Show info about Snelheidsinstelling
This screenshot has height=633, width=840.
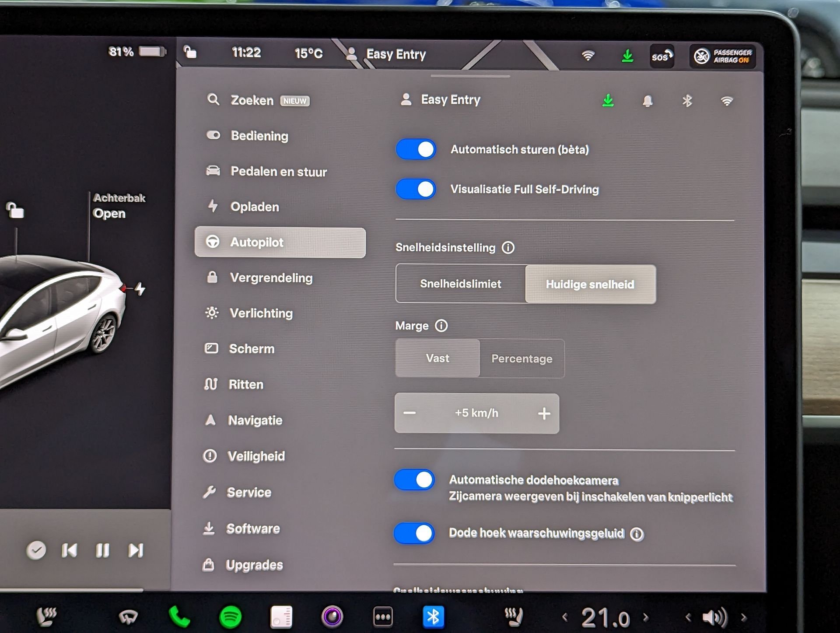(x=508, y=248)
